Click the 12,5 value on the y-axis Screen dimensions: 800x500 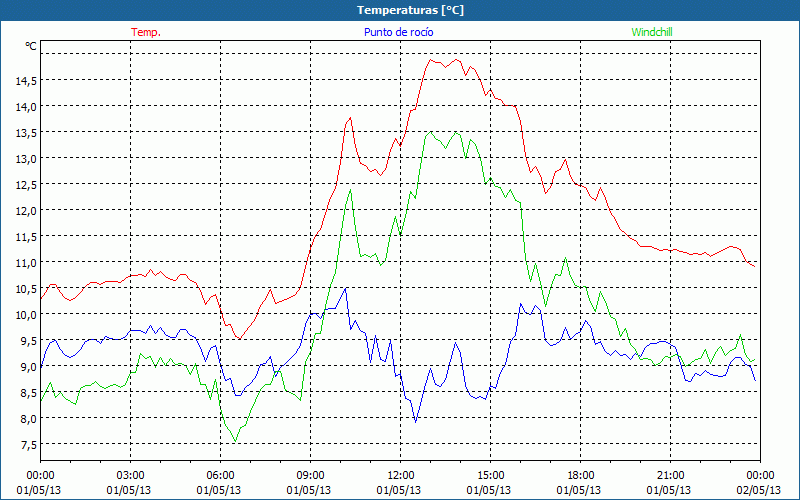pyautogui.click(x=26, y=184)
